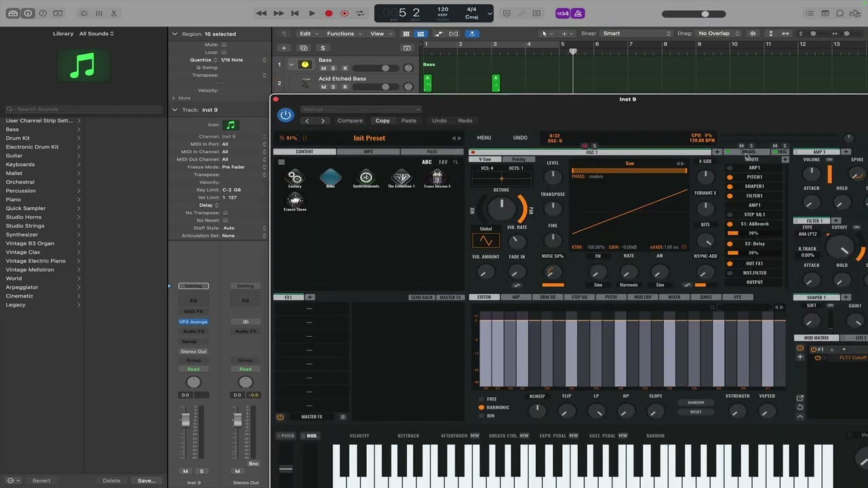
Task: Toggle the catch playhead button
Action: coord(471,33)
